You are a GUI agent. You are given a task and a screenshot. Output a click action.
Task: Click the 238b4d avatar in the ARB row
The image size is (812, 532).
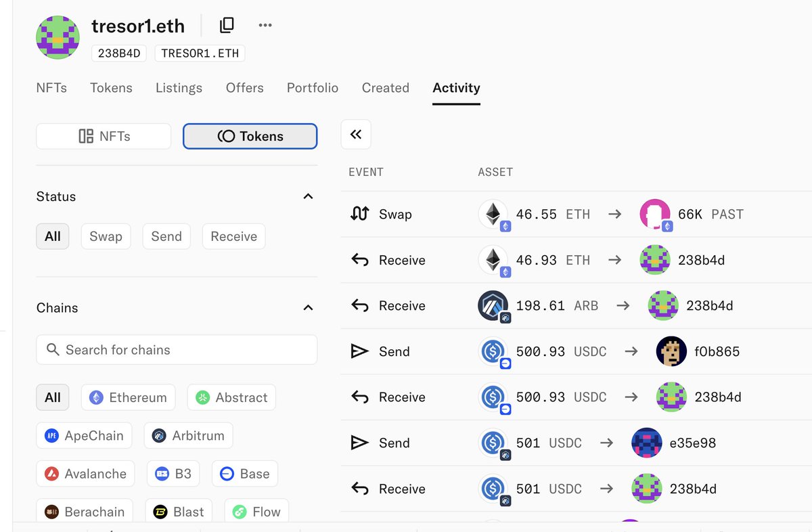pos(663,305)
